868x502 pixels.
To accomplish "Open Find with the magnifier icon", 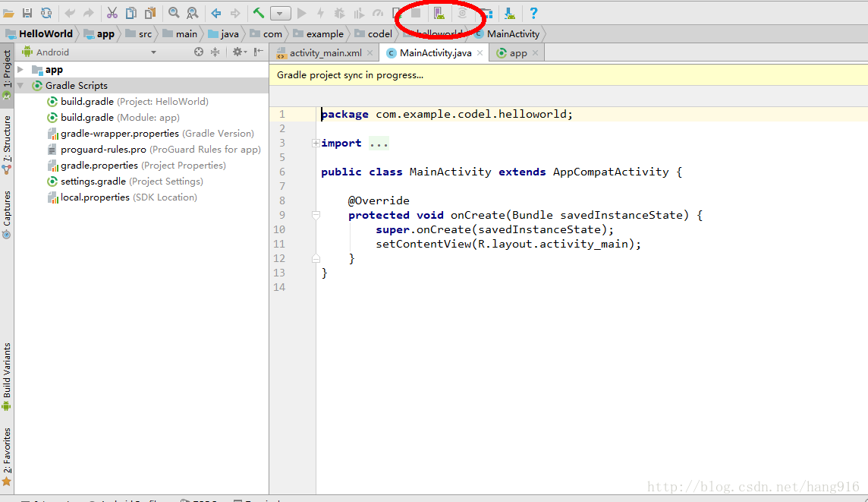I will [174, 13].
